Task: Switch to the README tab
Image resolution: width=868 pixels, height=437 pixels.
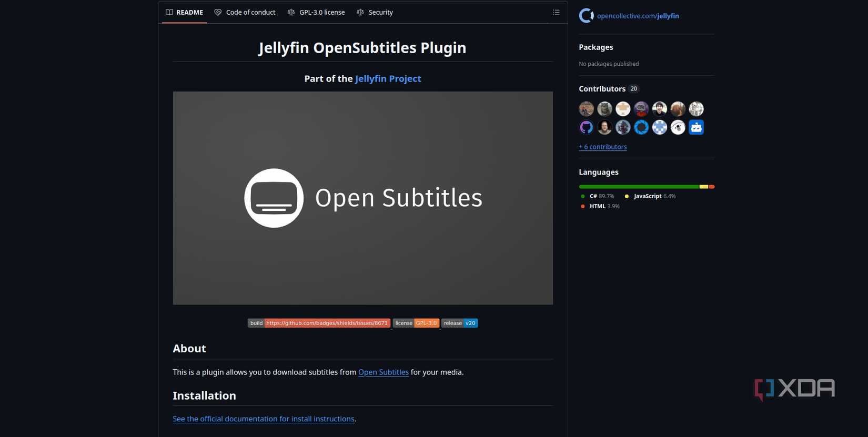Action: (184, 13)
